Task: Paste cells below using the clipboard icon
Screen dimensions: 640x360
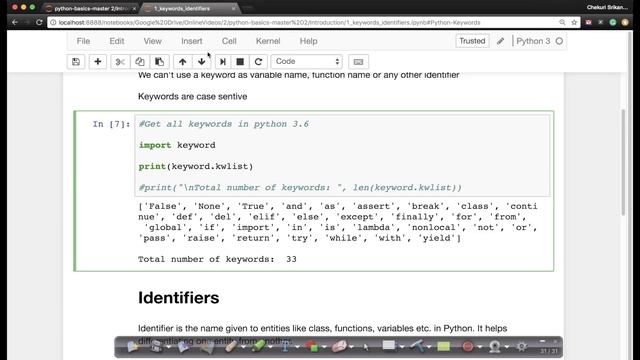Action: pyautogui.click(x=159, y=62)
